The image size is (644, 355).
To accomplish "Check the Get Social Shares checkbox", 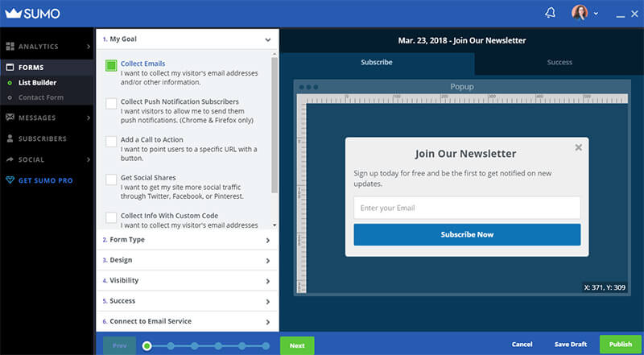I will 111,180.
